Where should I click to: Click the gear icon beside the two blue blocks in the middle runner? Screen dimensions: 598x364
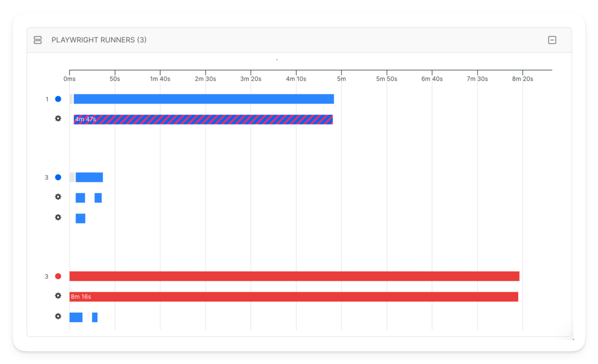pos(58,197)
